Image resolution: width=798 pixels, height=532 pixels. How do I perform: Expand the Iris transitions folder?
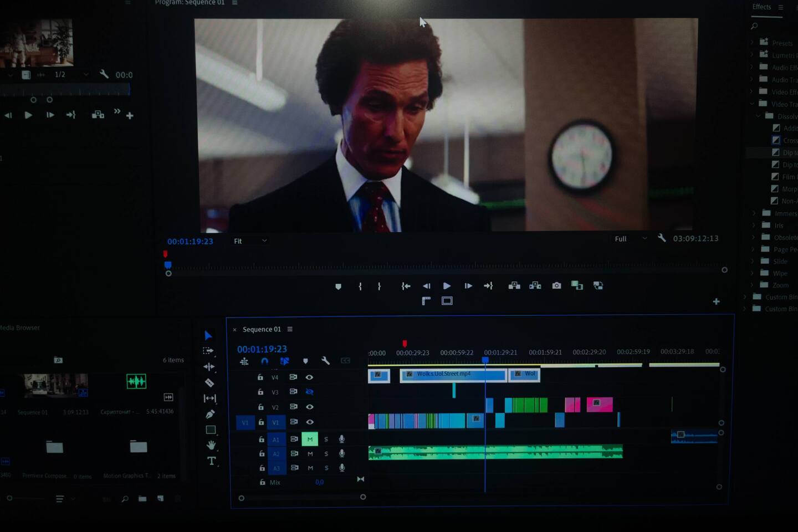pos(754,225)
